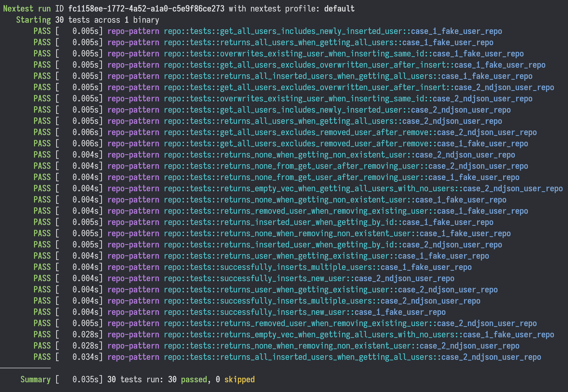The width and height of the screenshot is (568, 392).
Task: Click returns_none_when_removing_non_existent_user case_2_ndjson_user_repo line
Action: click(x=341, y=346)
